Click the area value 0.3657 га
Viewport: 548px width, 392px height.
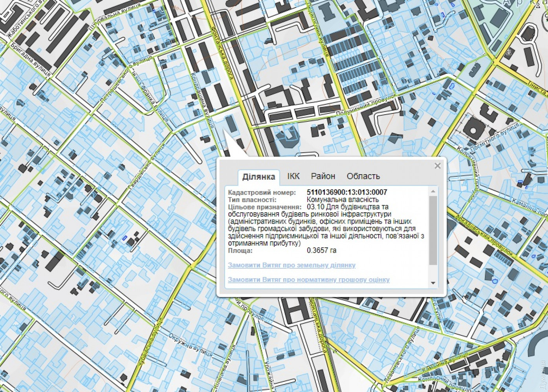click(321, 250)
